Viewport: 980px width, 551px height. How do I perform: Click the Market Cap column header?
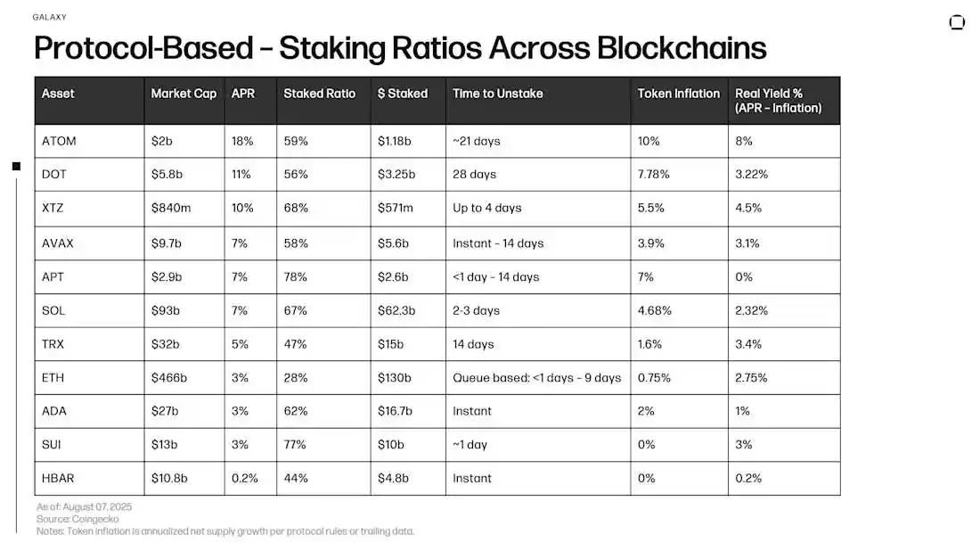(184, 94)
